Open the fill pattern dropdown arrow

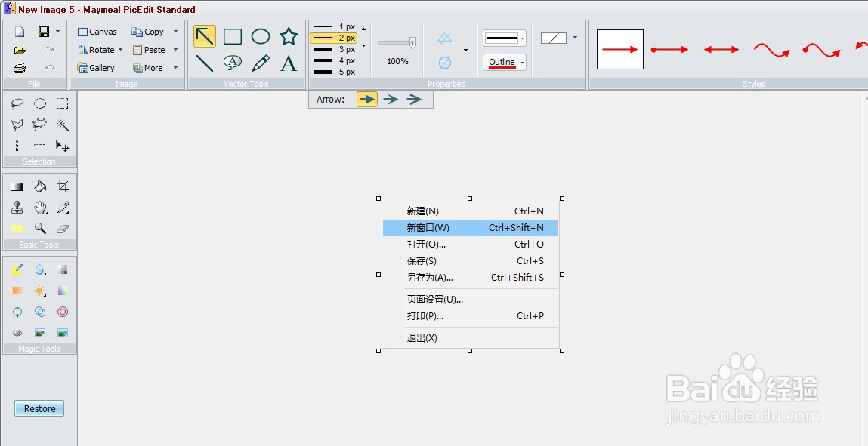click(x=575, y=38)
